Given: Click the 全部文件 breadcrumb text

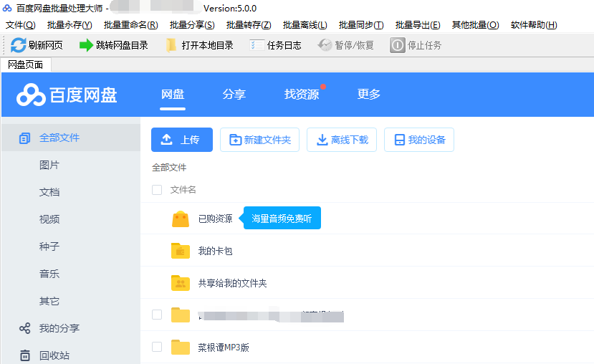Looking at the screenshot, I should (169, 168).
